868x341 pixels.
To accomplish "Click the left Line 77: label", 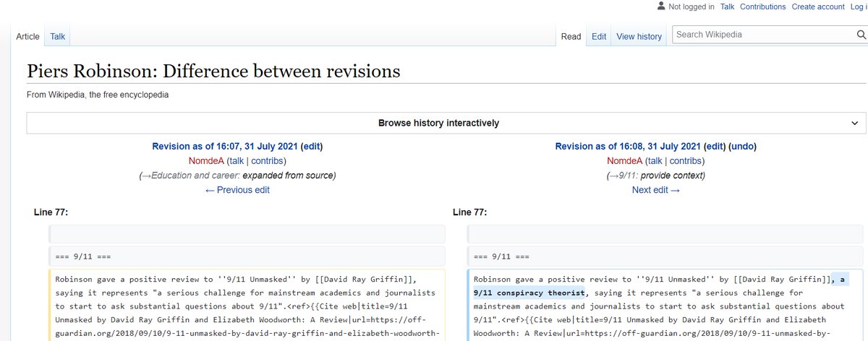I will pyautogui.click(x=51, y=212).
